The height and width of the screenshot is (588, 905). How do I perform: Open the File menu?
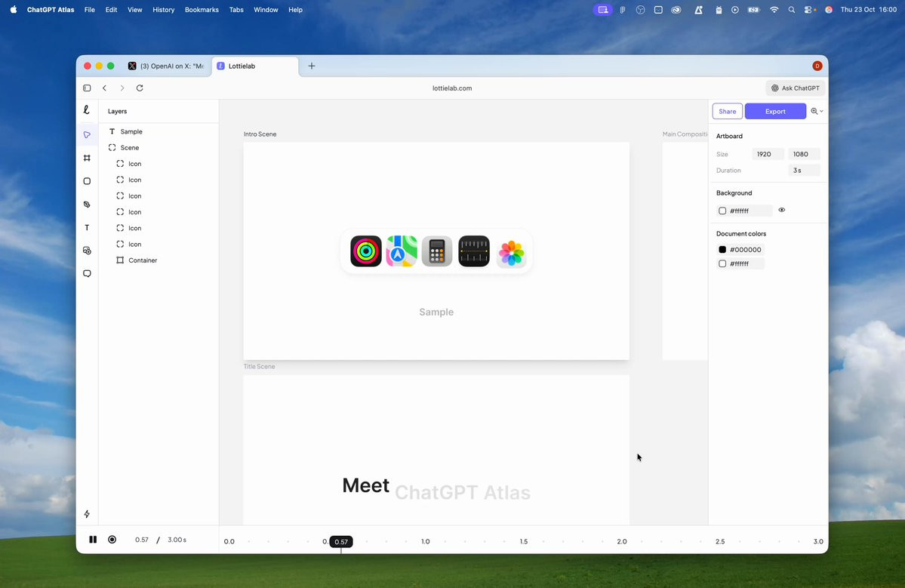(x=90, y=10)
